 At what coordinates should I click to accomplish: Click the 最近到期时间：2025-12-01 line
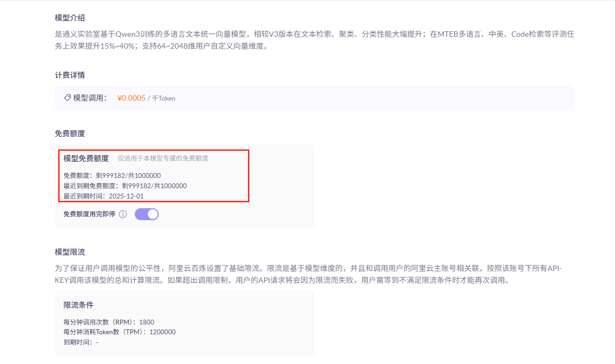tap(103, 196)
